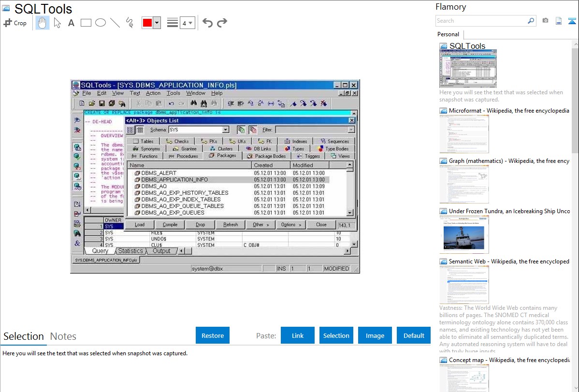This screenshot has height=392, width=579.
Task: Select the straight line tool
Action: tap(115, 23)
